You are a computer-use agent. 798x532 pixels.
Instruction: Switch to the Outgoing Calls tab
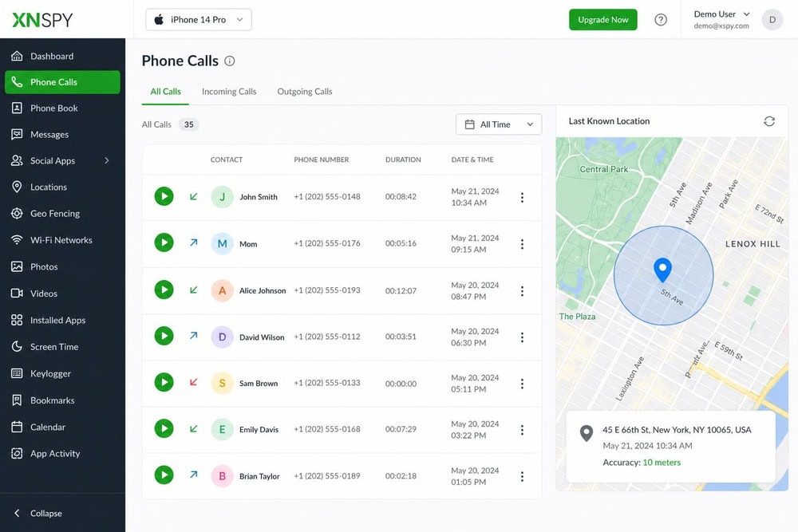point(304,92)
